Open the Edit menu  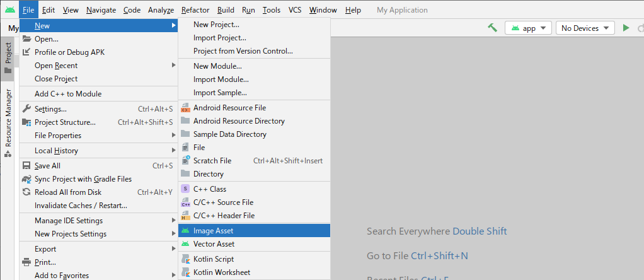point(49,10)
